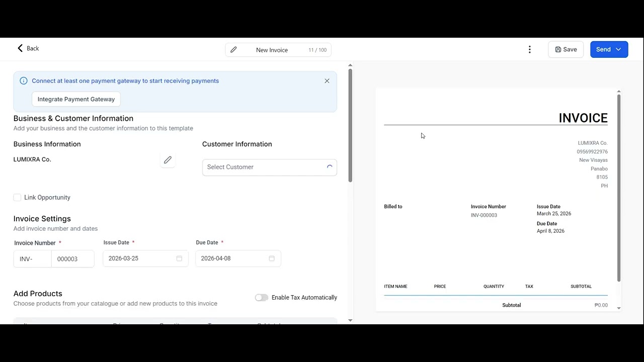The image size is (644, 362).
Task: Open the Select Customer dropdown
Action: point(269,167)
